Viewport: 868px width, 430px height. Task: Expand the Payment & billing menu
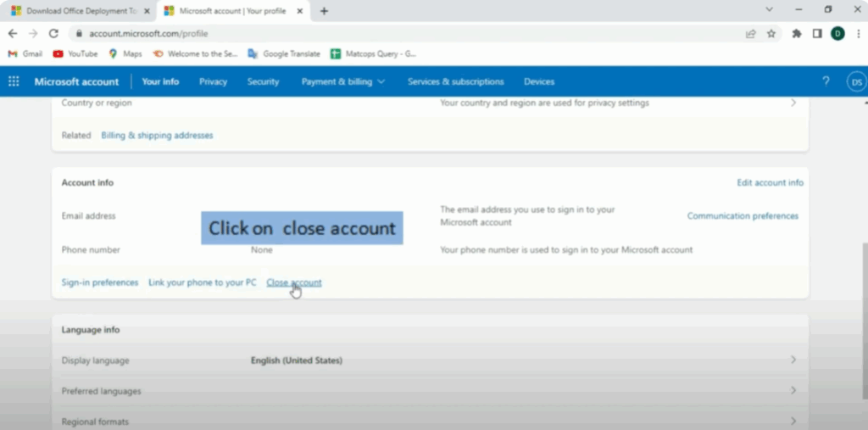342,81
